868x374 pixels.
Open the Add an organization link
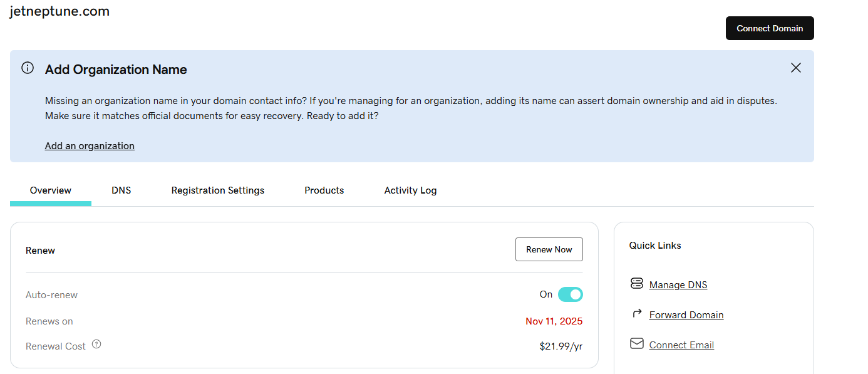coord(90,146)
